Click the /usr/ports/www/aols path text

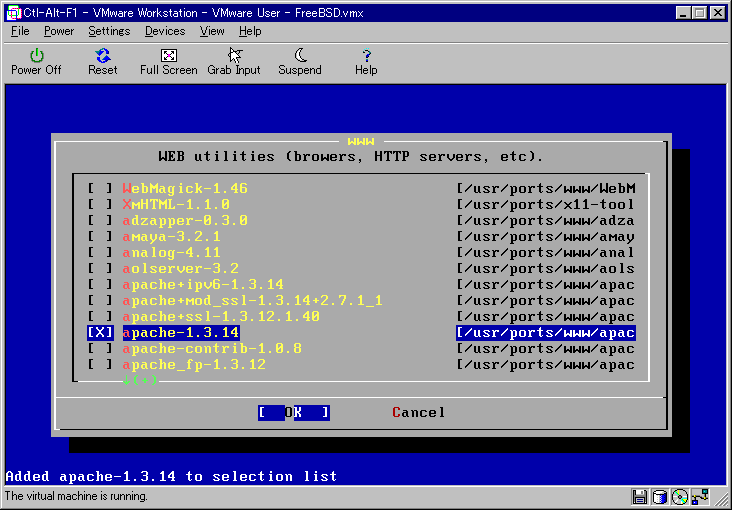[x=546, y=269]
